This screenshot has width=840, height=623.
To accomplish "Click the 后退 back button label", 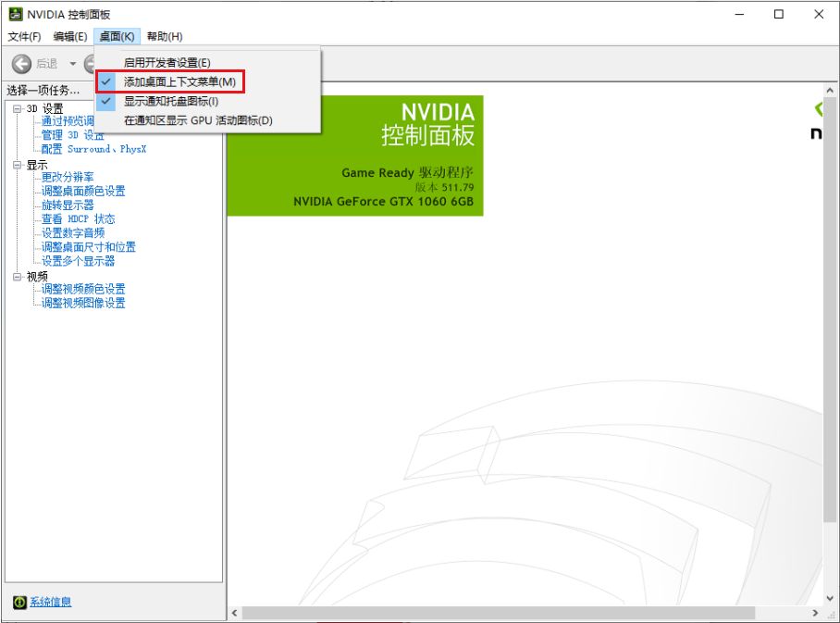I will coord(47,64).
